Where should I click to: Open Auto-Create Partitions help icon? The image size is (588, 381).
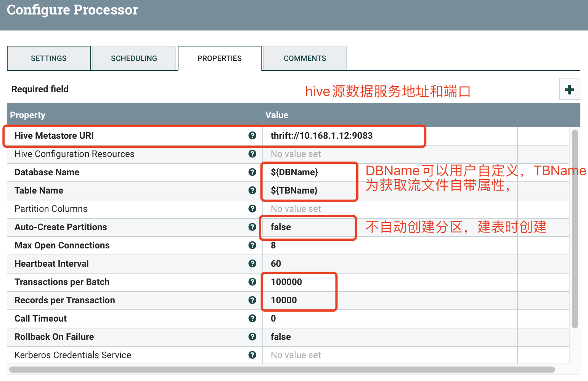tap(252, 227)
